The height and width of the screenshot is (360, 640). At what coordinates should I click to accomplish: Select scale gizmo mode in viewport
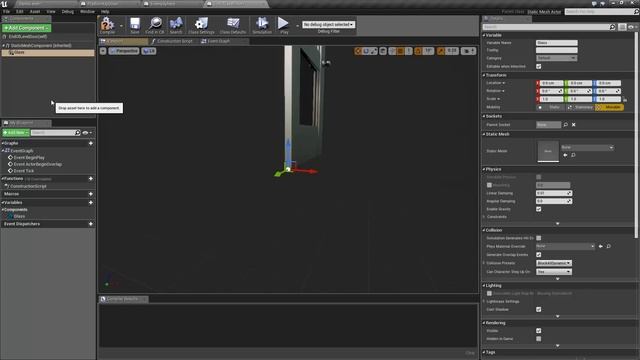click(x=373, y=51)
